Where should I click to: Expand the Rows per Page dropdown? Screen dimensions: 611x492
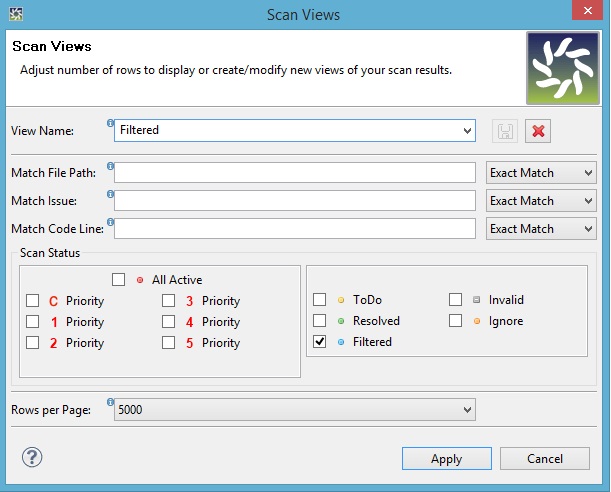468,410
